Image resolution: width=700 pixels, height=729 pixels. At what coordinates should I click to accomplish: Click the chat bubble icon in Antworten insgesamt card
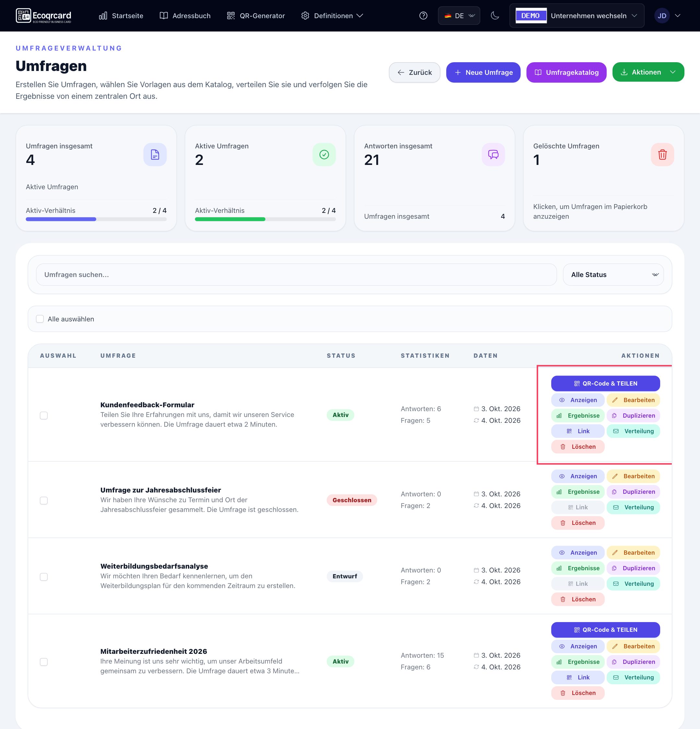tap(493, 154)
